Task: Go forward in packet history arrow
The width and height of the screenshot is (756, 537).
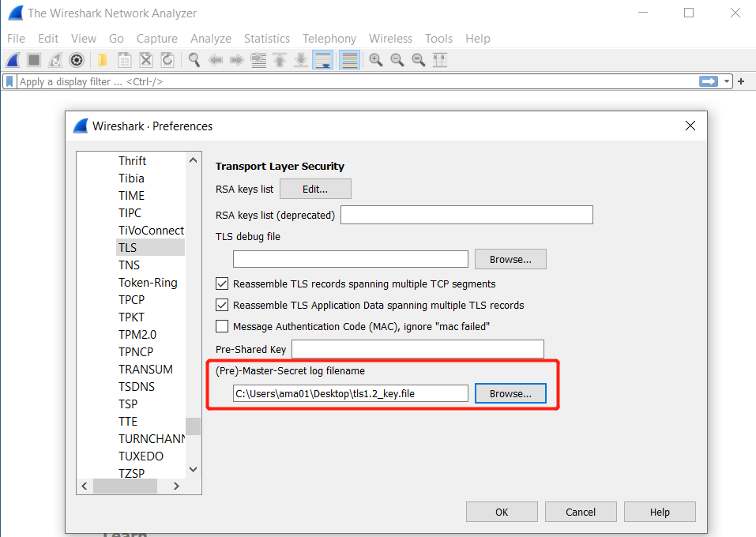Action: [x=237, y=60]
